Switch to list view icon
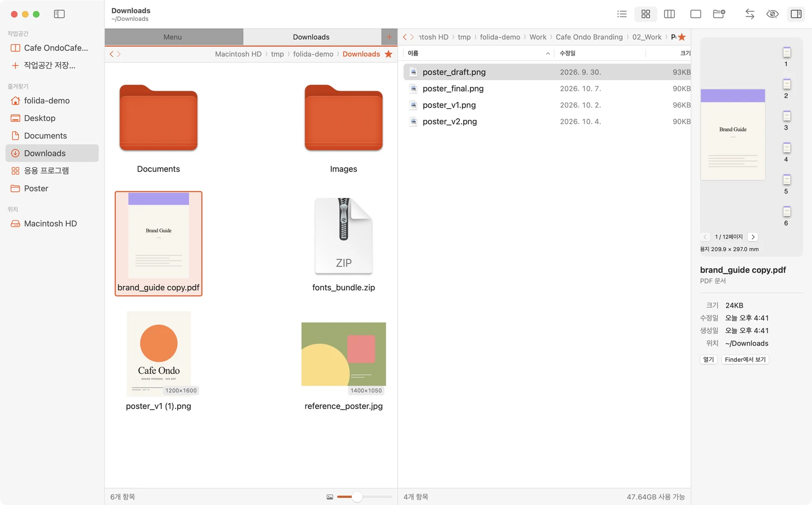Viewport: 812px width, 505px height. tap(622, 14)
